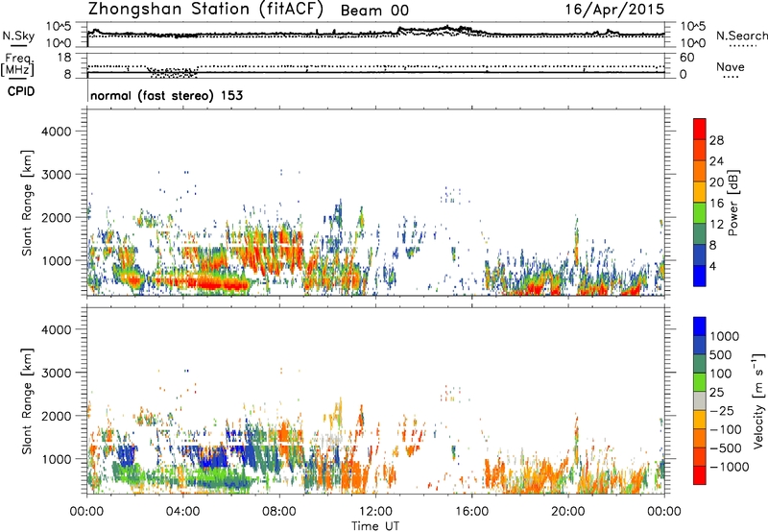The image size is (768, 532).
Task: Click the right '10^0' noise axis tick
Action: tap(692, 43)
